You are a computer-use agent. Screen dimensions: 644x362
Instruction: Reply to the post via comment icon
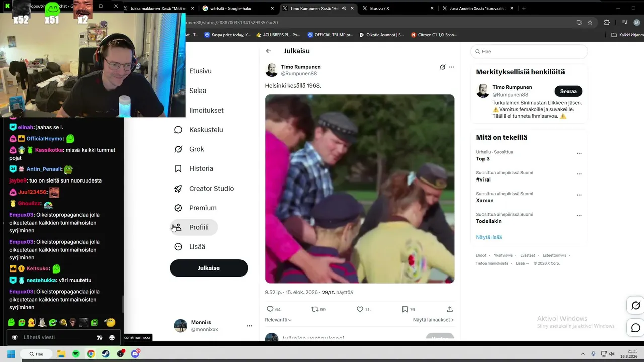[270, 309]
